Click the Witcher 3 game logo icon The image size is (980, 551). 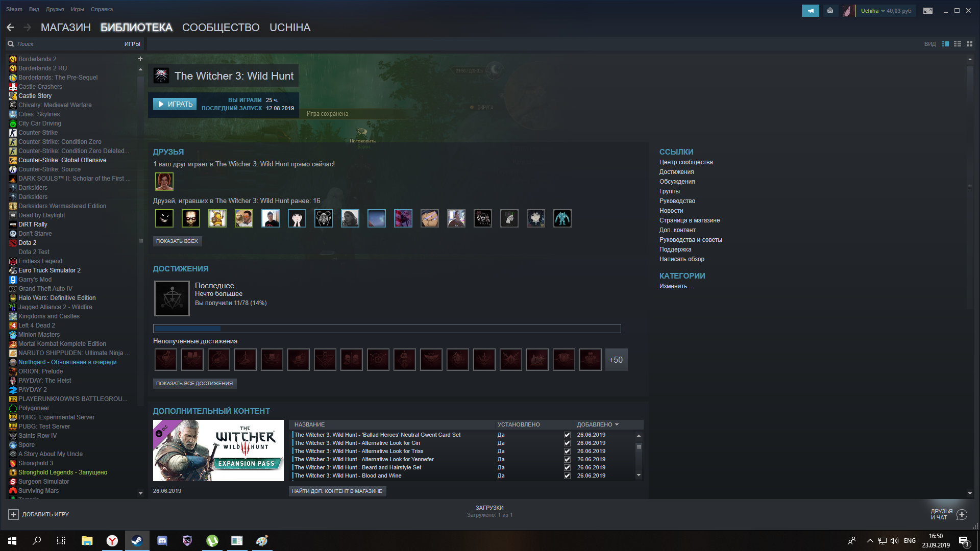tap(161, 76)
